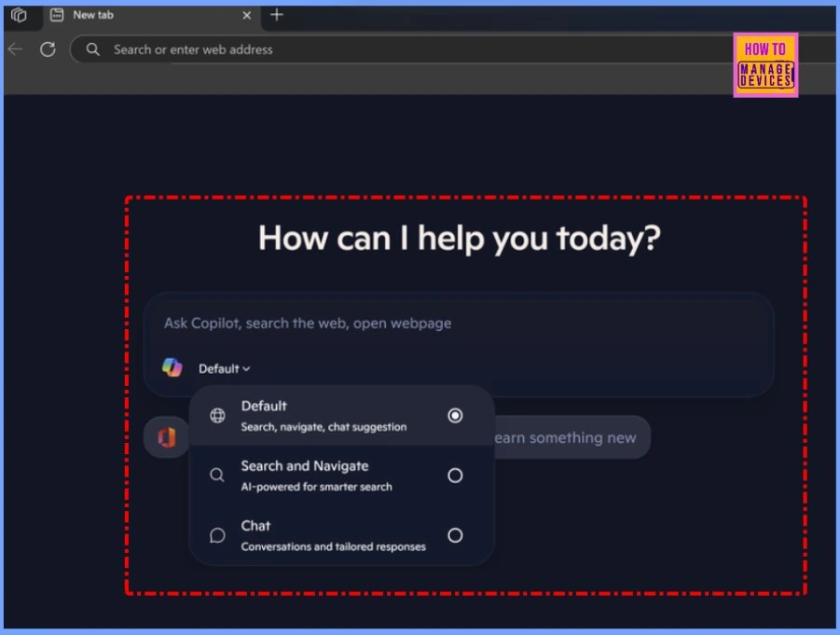Viewport: 840px width, 635px height.
Task: Select the New tab browser tab
Action: pos(151,16)
